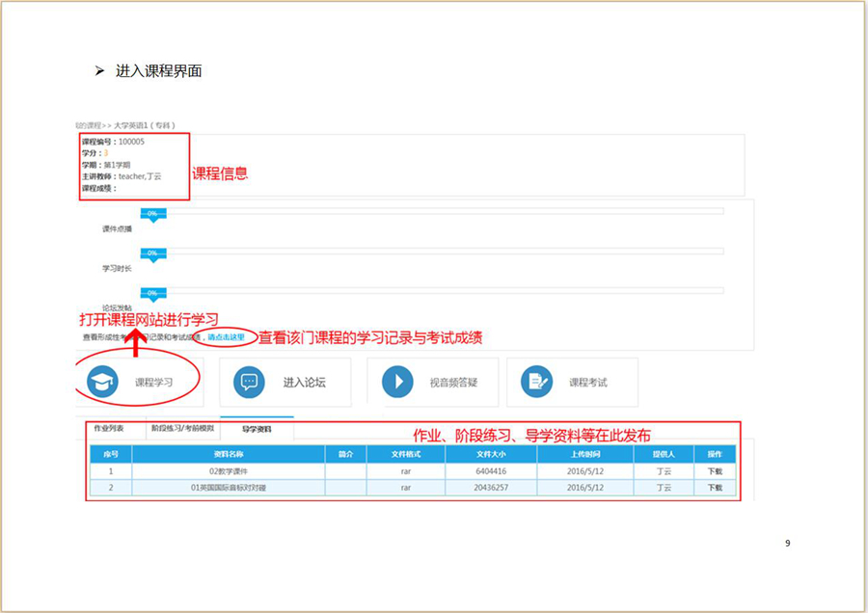
Task: Select the 导学资料 tab
Action: 258,429
